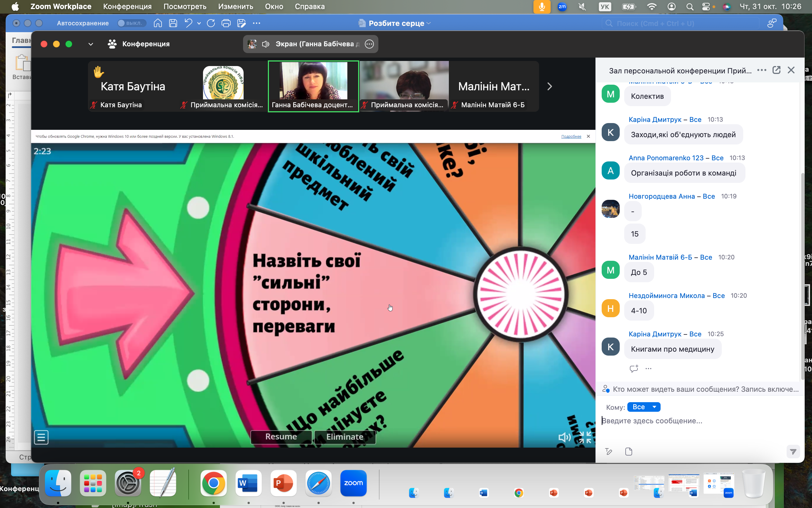Image resolution: width=812 pixels, height=508 pixels.
Task: Open the Справка menu
Action: coord(310,6)
